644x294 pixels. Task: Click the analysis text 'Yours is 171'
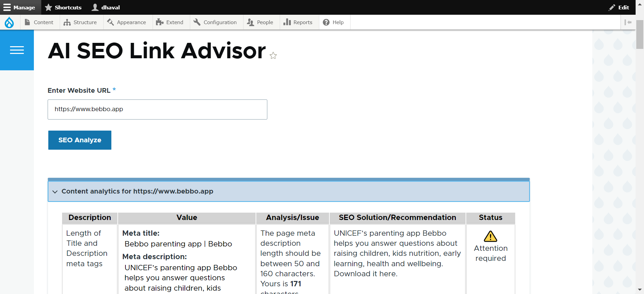click(281, 284)
